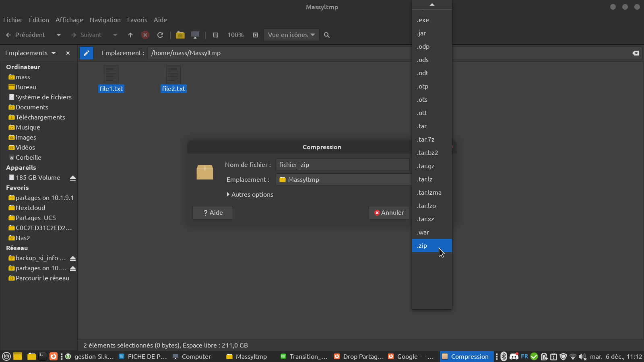Clear the location bar with erase icon
The height and width of the screenshot is (362, 644).
(x=636, y=53)
